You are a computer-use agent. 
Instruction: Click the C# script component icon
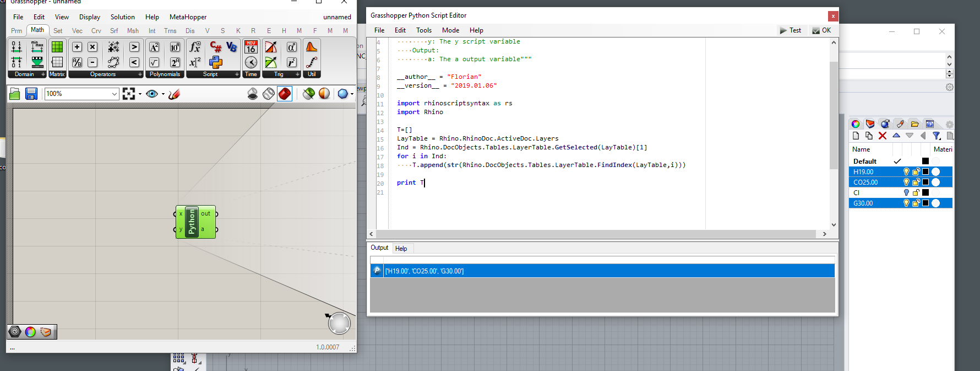click(216, 47)
